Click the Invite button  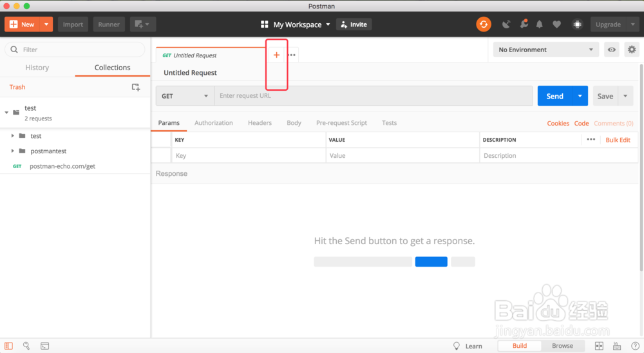click(x=354, y=24)
